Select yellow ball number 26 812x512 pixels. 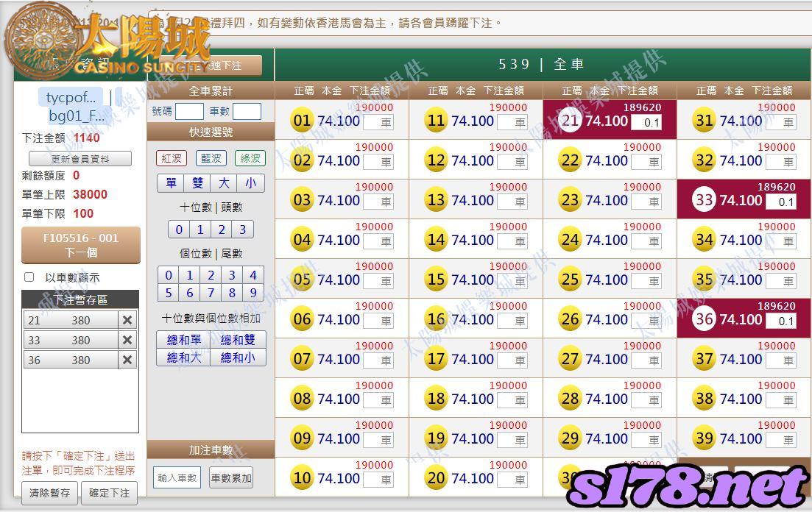point(570,319)
